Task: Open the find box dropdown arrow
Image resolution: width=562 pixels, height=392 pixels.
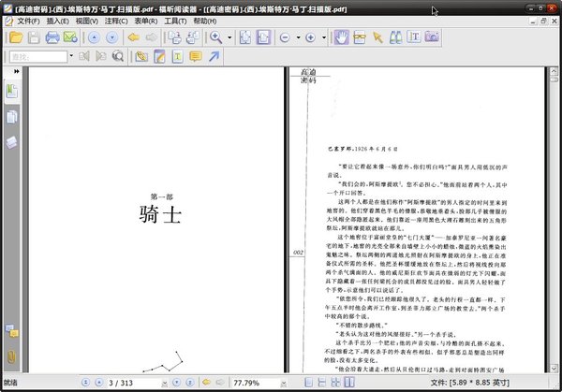Action: tap(71, 57)
